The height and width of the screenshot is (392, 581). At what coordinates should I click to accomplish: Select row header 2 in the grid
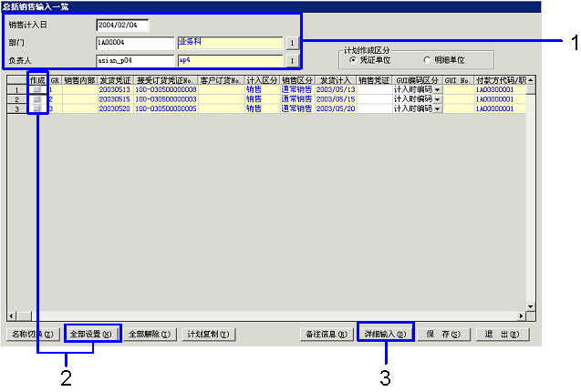pos(17,99)
